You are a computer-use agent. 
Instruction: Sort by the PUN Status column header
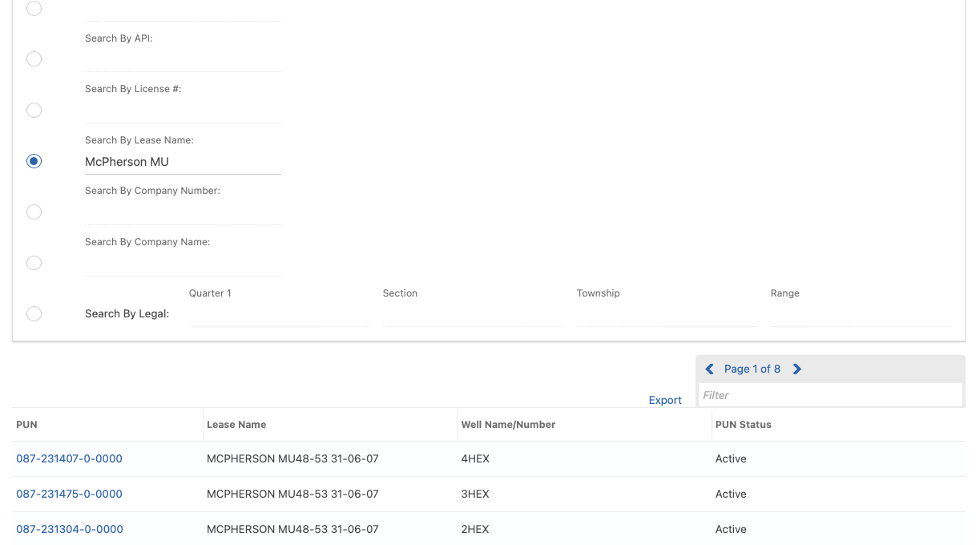[x=744, y=425]
